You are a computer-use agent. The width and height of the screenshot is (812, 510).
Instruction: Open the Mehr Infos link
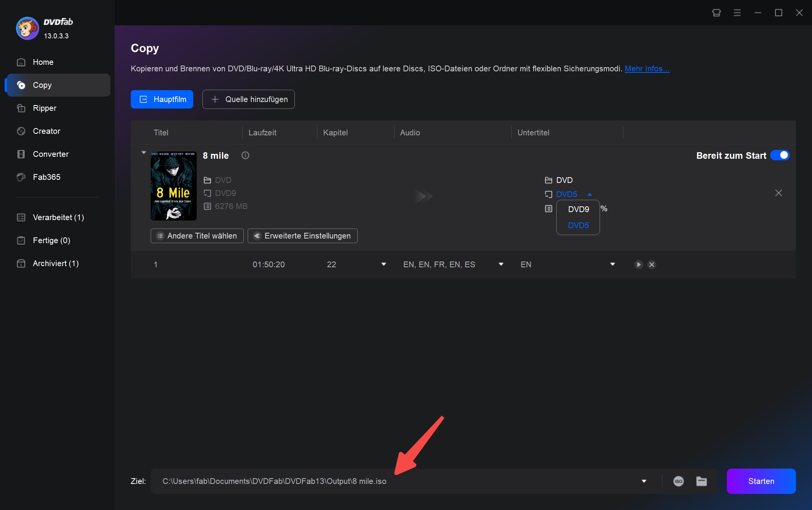pos(647,69)
